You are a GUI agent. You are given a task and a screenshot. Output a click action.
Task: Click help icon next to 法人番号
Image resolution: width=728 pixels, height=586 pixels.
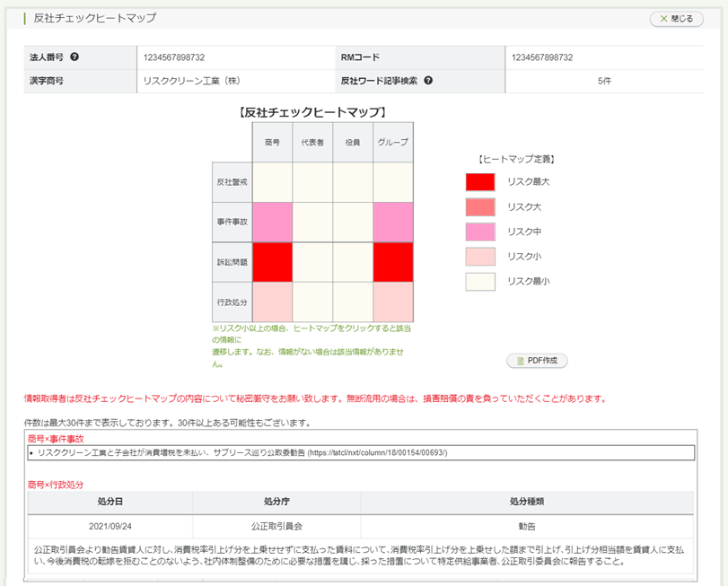[x=75, y=57]
